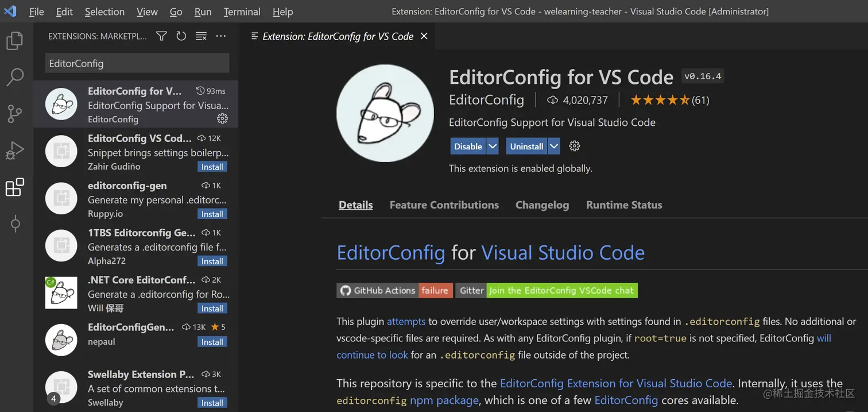Open Source Control view in activity bar

click(14, 114)
